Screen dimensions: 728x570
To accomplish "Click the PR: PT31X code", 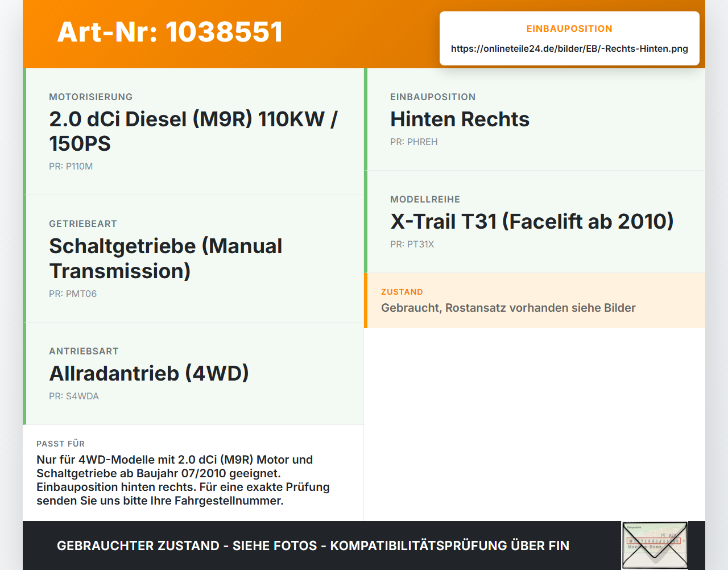I will coord(412,245).
